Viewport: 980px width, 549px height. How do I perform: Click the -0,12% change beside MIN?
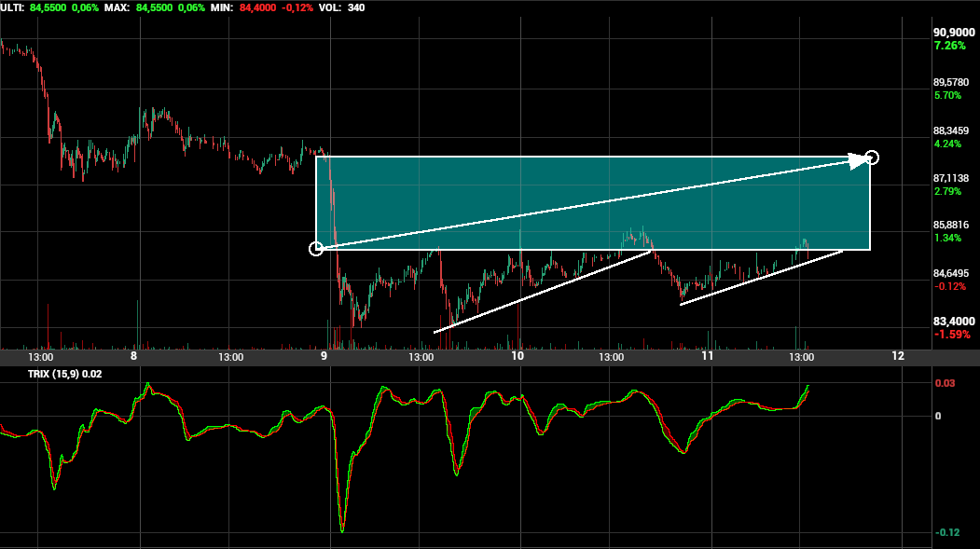point(297,8)
